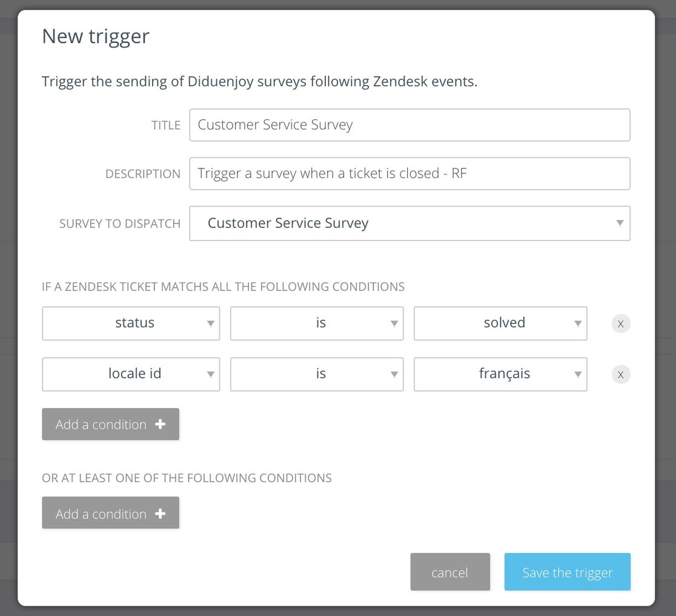Save the trigger

(x=567, y=572)
